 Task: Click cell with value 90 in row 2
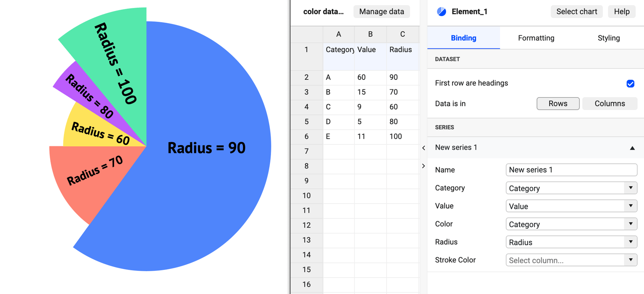click(403, 78)
